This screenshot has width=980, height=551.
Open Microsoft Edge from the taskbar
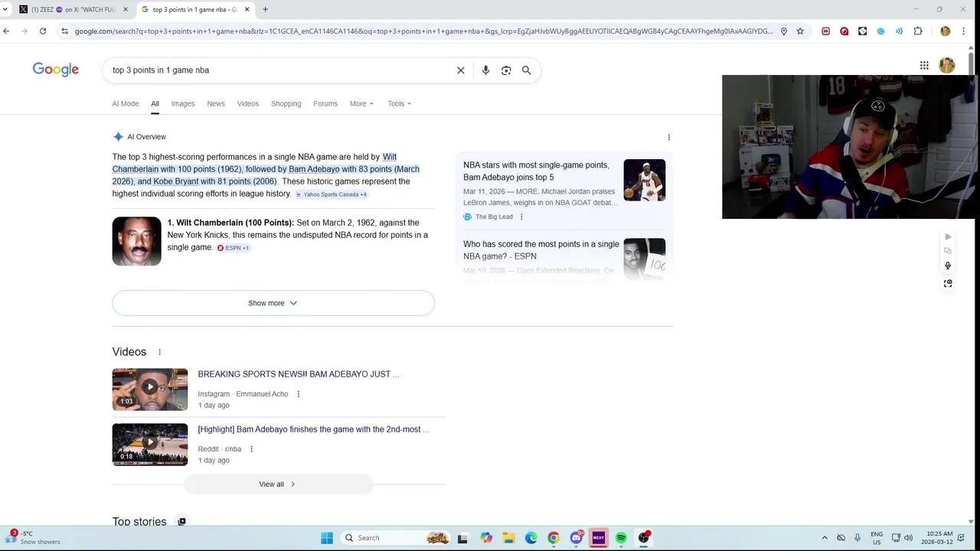tap(531, 538)
